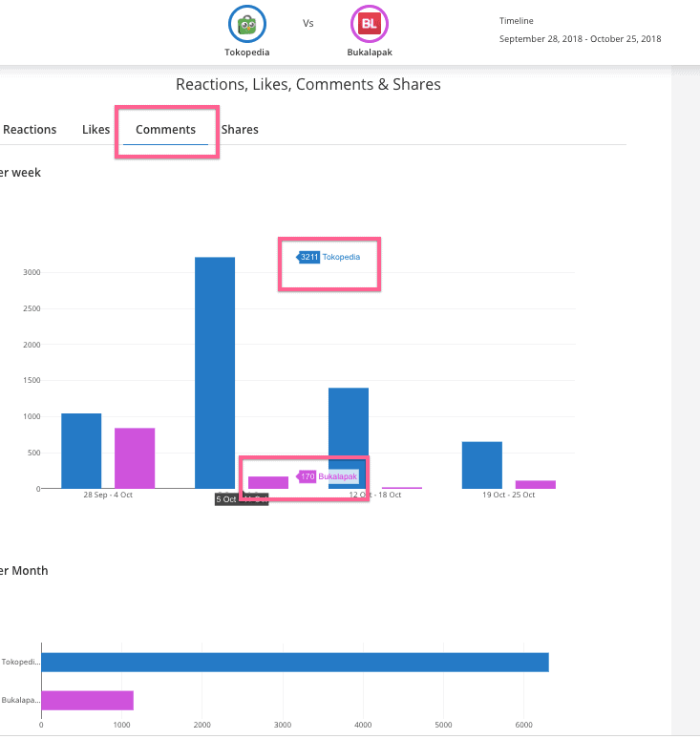The height and width of the screenshot is (739, 700).
Task: Switch to the Reactions tab
Action: tap(30, 130)
